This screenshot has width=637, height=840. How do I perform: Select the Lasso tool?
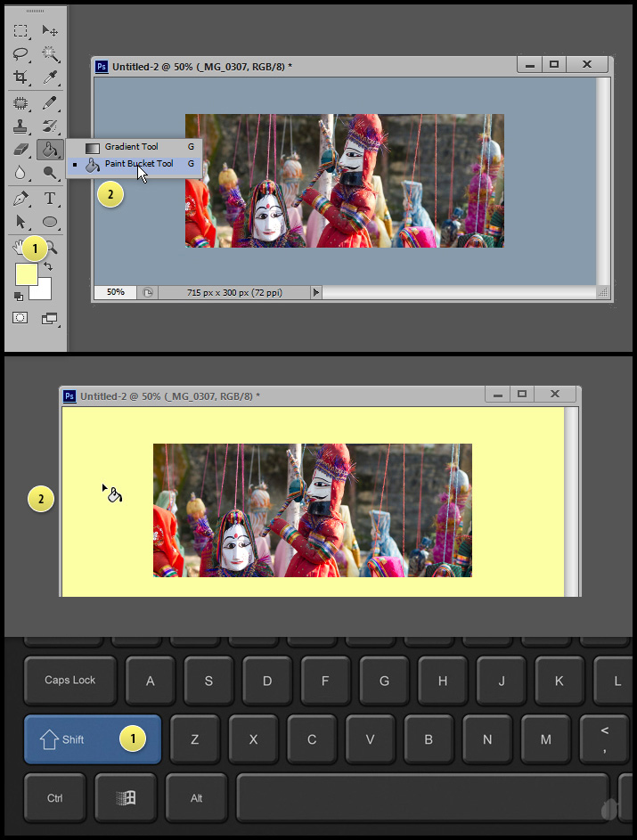(20, 54)
